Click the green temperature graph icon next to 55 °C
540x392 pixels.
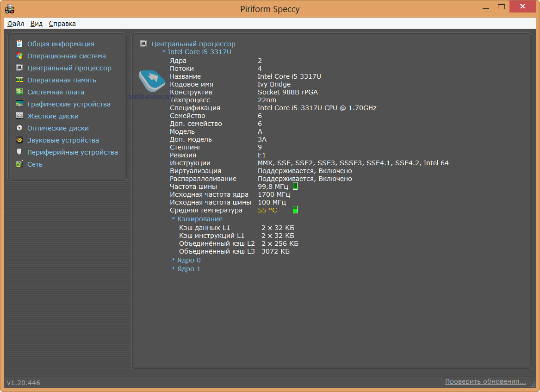tap(295, 210)
